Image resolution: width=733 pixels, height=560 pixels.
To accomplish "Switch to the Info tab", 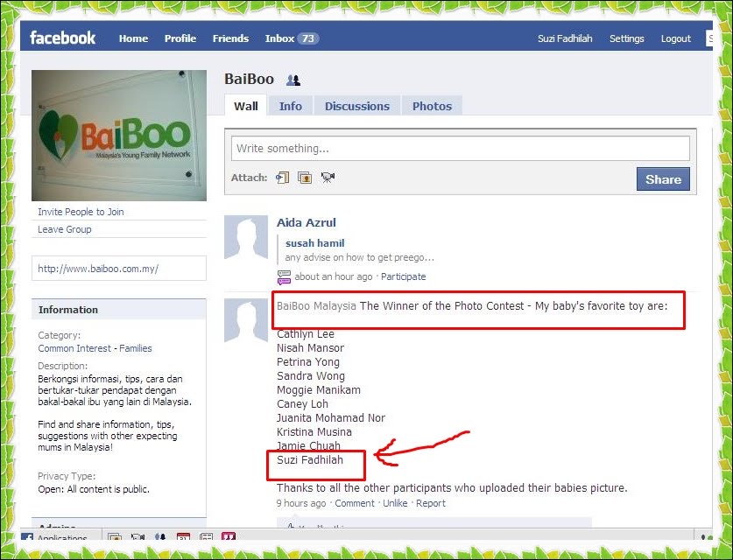I will [x=290, y=106].
